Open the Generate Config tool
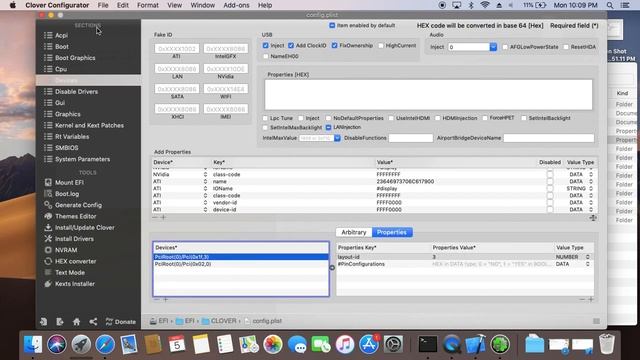640x360 pixels. [x=78, y=205]
